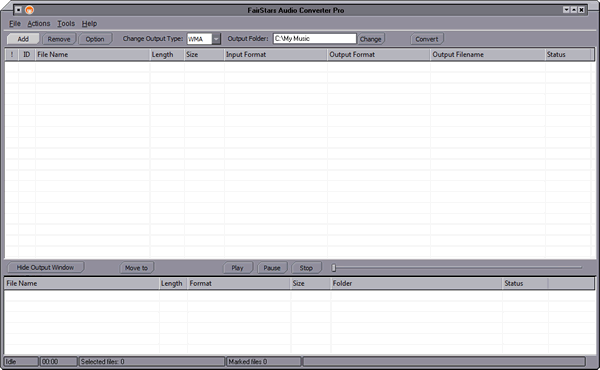
Task: Expand the Change Output Type dropdown arrow
Action: pos(216,39)
